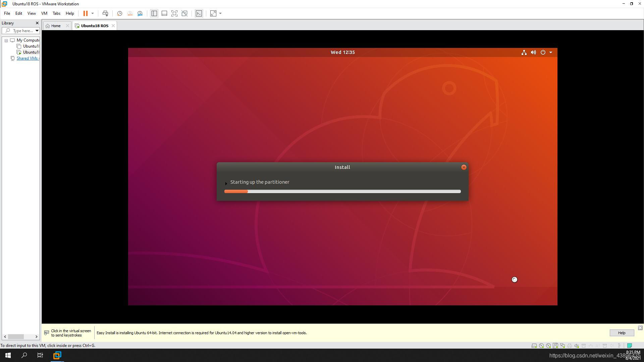Expand the install details disclosure triangle

[x=226, y=183]
